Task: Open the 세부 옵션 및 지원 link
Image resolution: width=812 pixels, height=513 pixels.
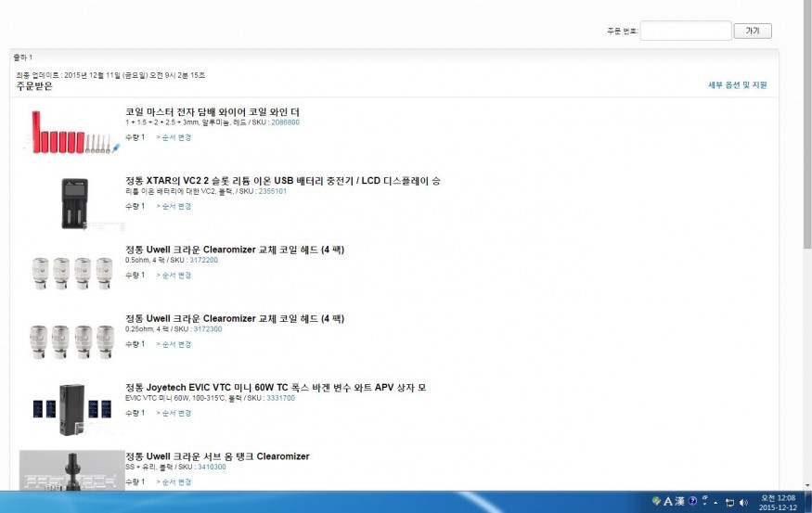Action: click(x=738, y=85)
